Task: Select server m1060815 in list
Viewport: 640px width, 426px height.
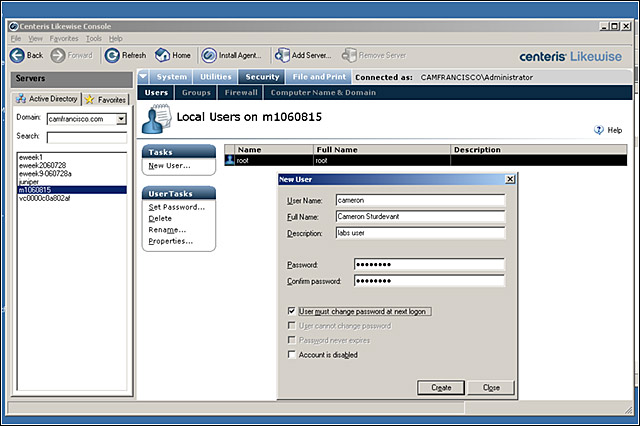Action: point(72,190)
